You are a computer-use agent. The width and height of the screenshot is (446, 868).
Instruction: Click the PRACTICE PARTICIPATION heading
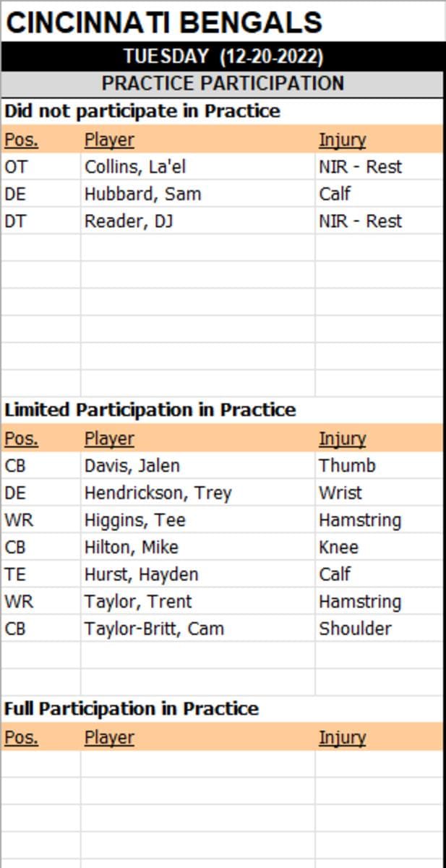[223, 83]
